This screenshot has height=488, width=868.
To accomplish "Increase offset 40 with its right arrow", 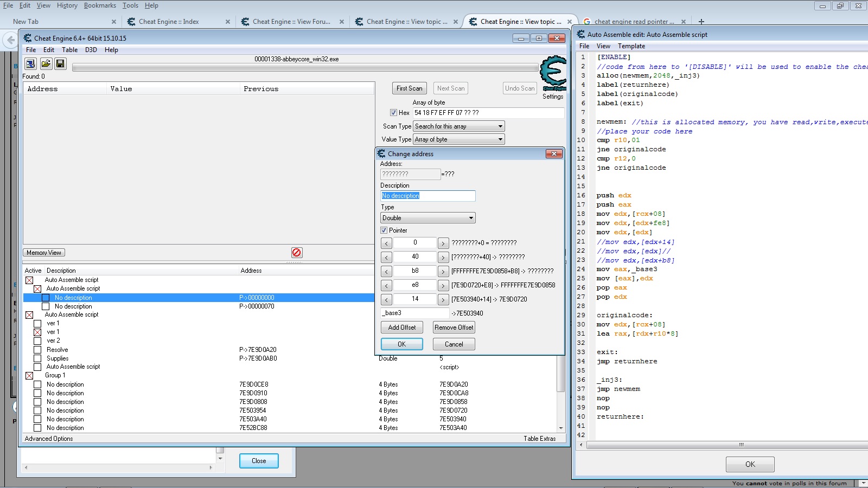I will 443,257.
